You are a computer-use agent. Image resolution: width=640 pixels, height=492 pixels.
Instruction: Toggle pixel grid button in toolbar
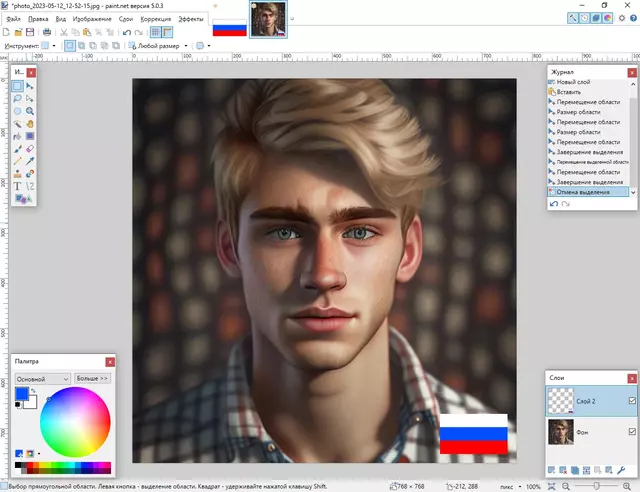pos(156,32)
